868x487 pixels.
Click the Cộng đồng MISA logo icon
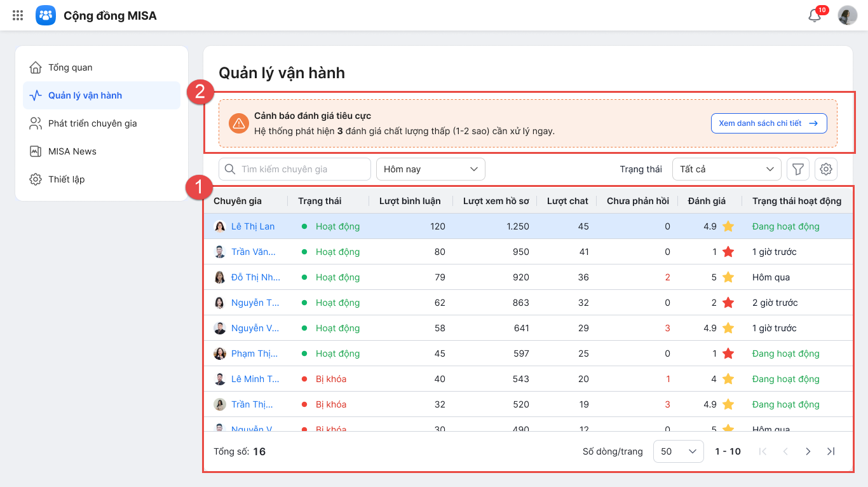(46, 15)
